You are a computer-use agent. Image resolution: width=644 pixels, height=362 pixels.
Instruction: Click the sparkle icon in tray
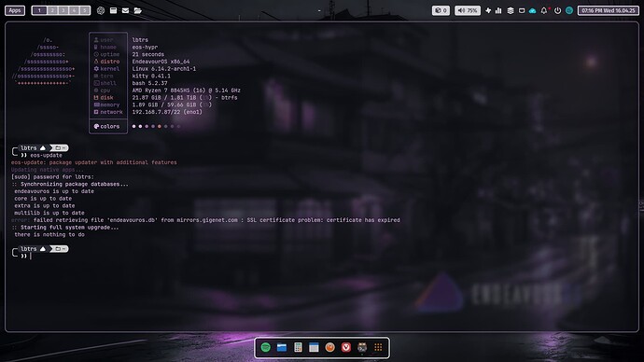point(488,10)
